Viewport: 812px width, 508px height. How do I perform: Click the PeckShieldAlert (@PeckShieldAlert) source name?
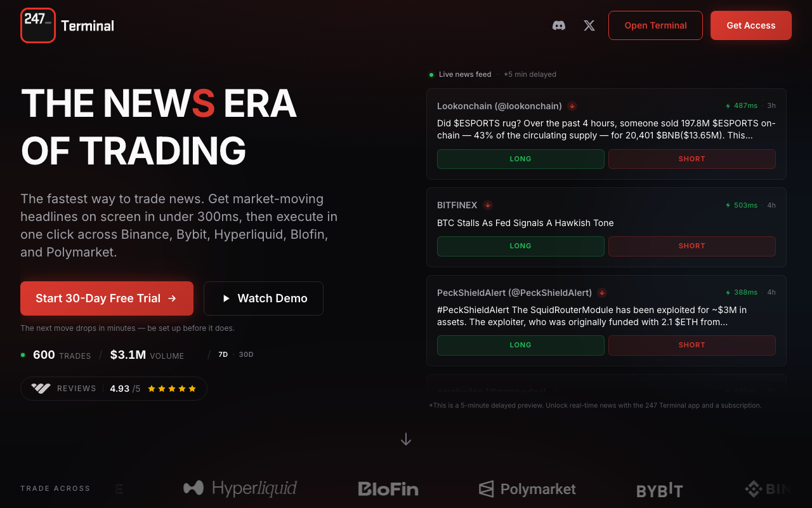tap(514, 293)
